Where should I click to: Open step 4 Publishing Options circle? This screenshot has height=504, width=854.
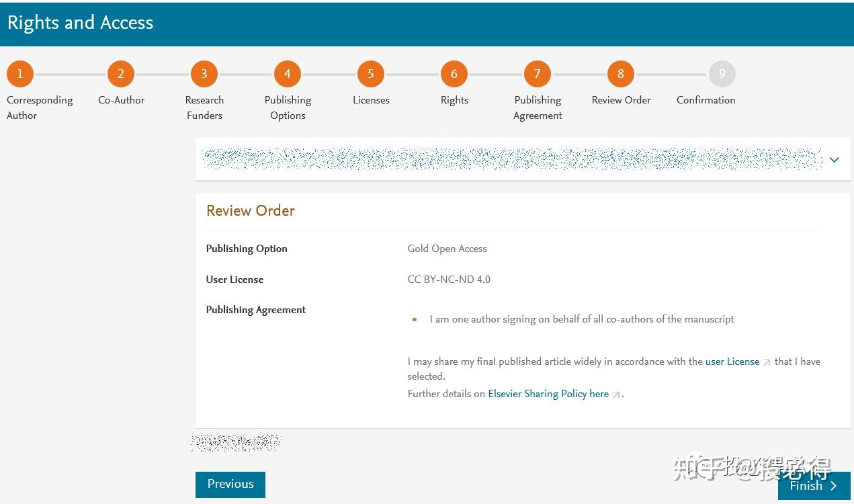(288, 74)
